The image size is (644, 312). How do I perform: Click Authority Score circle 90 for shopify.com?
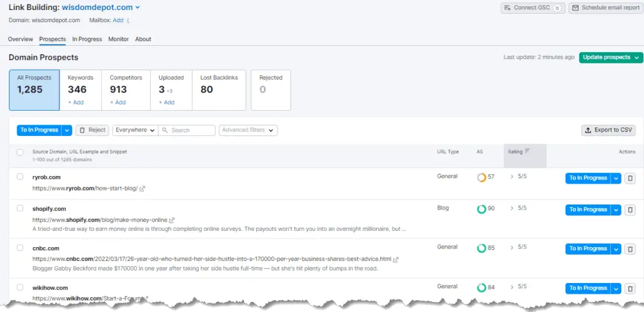pos(481,209)
